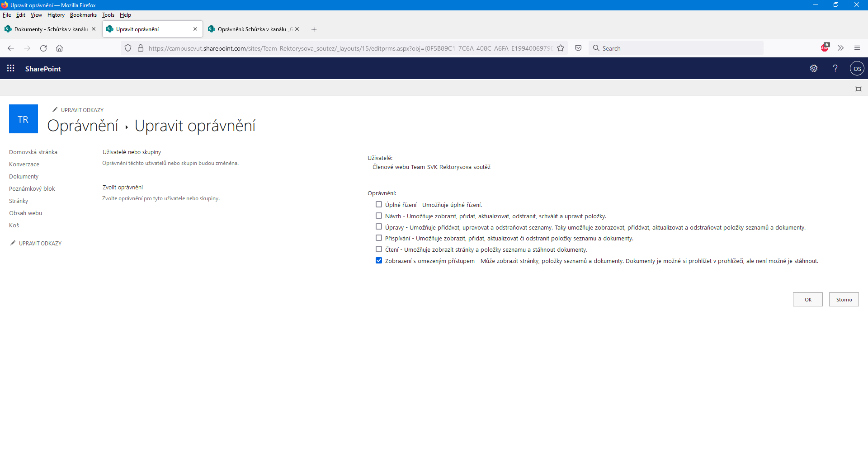Toggle focus on content mode icon
The image size is (868, 470).
pyautogui.click(x=858, y=89)
